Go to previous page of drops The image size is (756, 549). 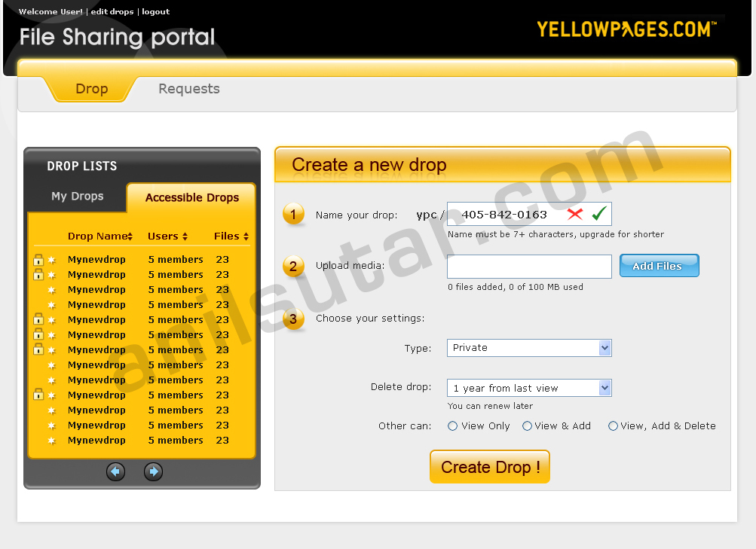(116, 471)
